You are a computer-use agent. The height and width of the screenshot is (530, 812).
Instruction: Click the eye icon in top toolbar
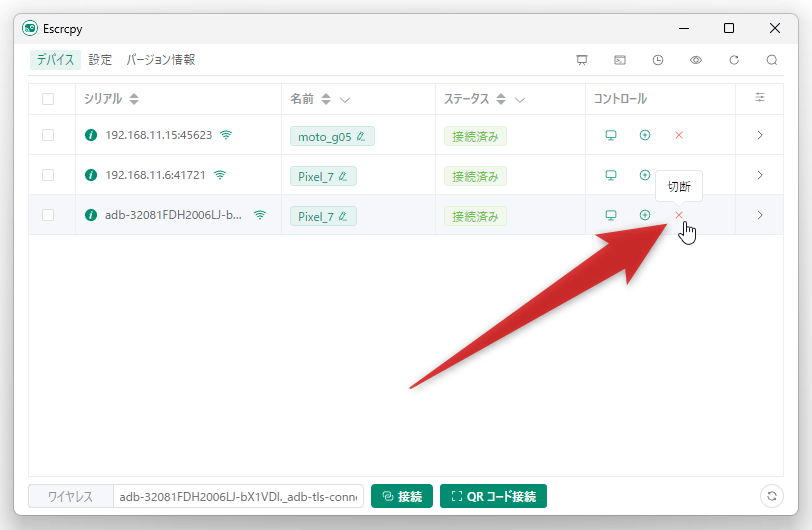695,60
